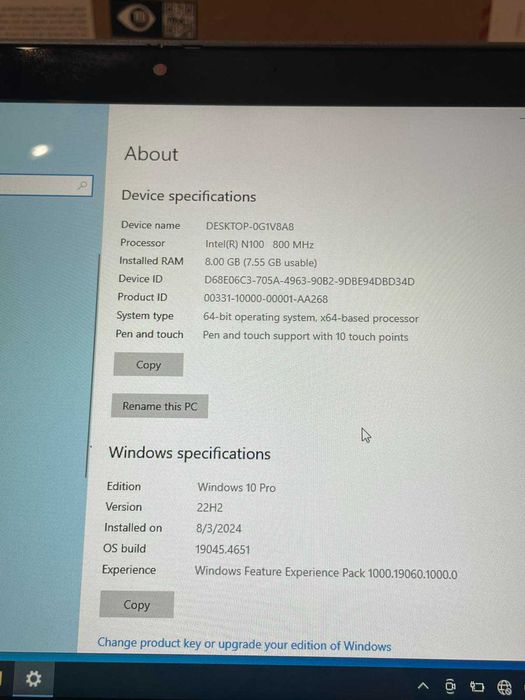Image resolution: width=525 pixels, height=700 pixels.
Task: Select the 64-bit operating system text
Action: 311,318
